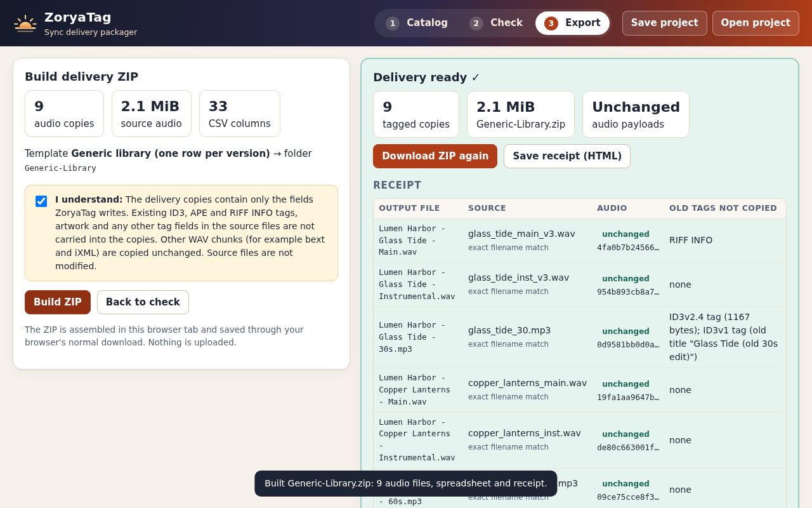Click the 'Generic-Library.zip' size card
Screen dimensions: 812x508
pyautogui.click(x=521, y=114)
